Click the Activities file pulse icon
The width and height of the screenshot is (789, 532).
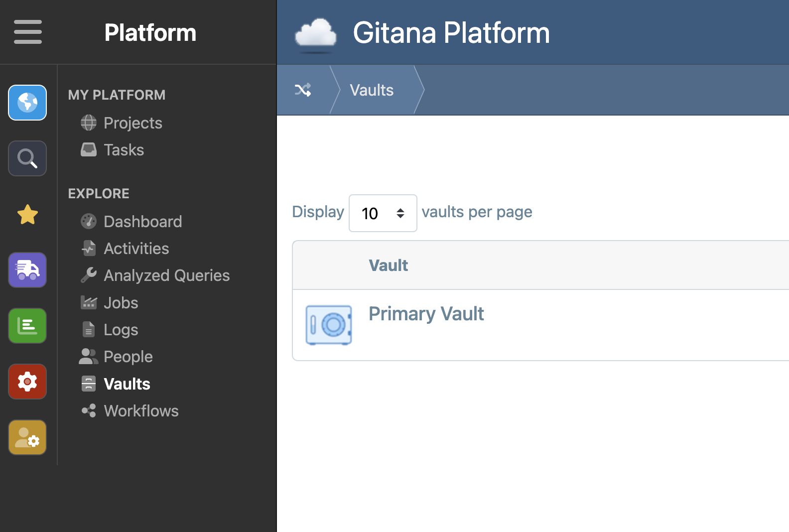click(x=89, y=248)
